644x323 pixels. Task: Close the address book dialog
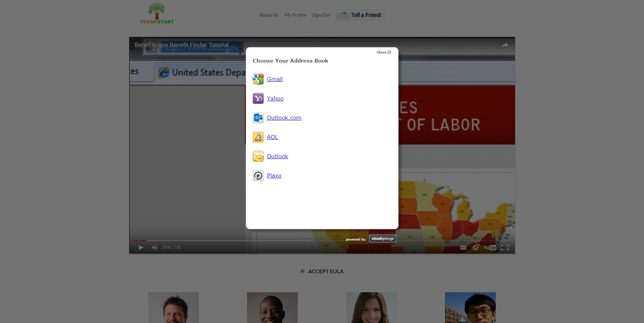coord(384,52)
